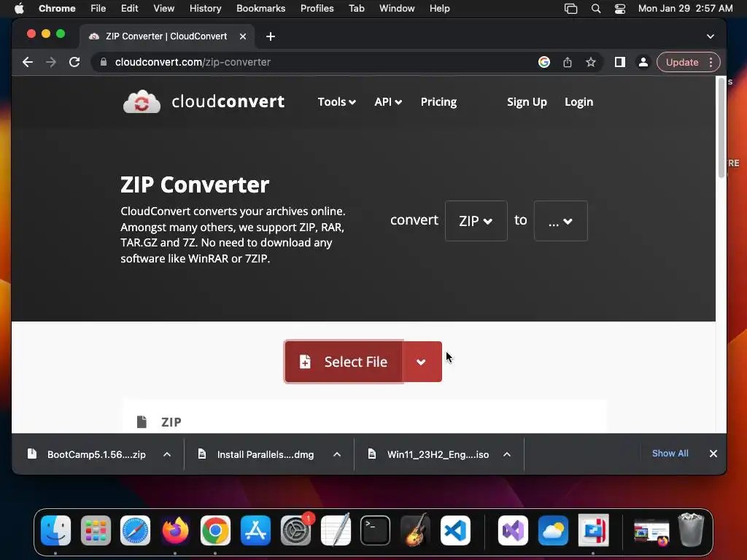
Task: Click the address bar URL field
Action: tap(314, 62)
